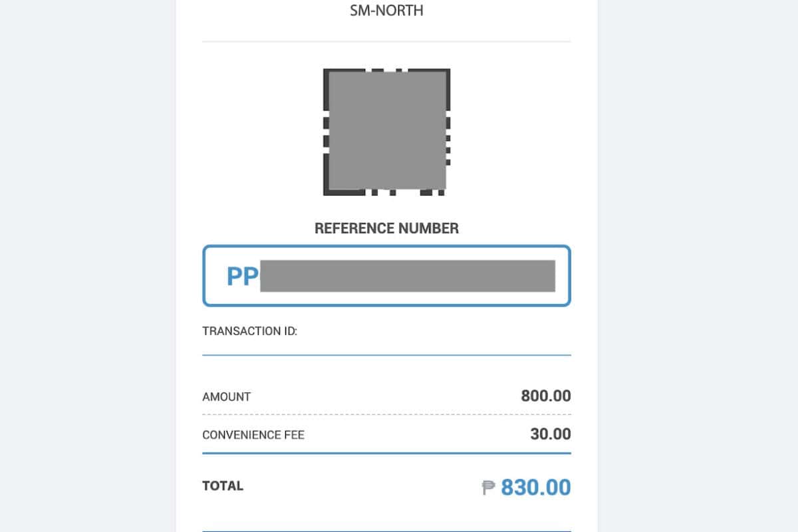Click the gray divider below SM-NORTH
The width and height of the screenshot is (798, 532).
386,41
